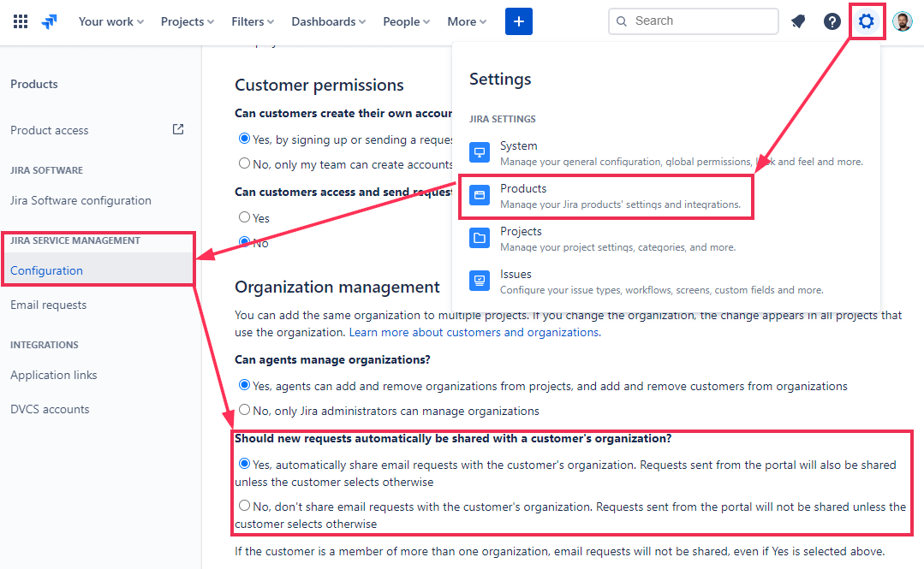This screenshot has width=924, height=569.
Task: Open the Help question mark icon
Action: [x=832, y=21]
